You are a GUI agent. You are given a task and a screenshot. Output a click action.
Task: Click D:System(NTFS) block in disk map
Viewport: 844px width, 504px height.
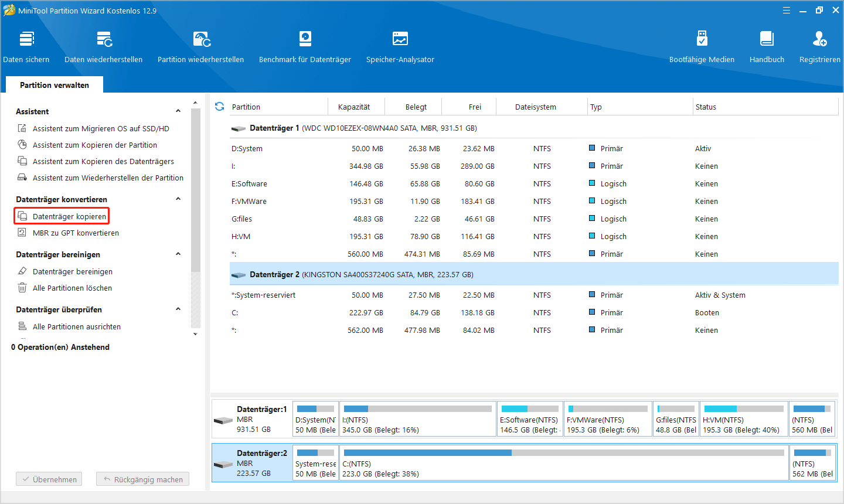click(315, 418)
